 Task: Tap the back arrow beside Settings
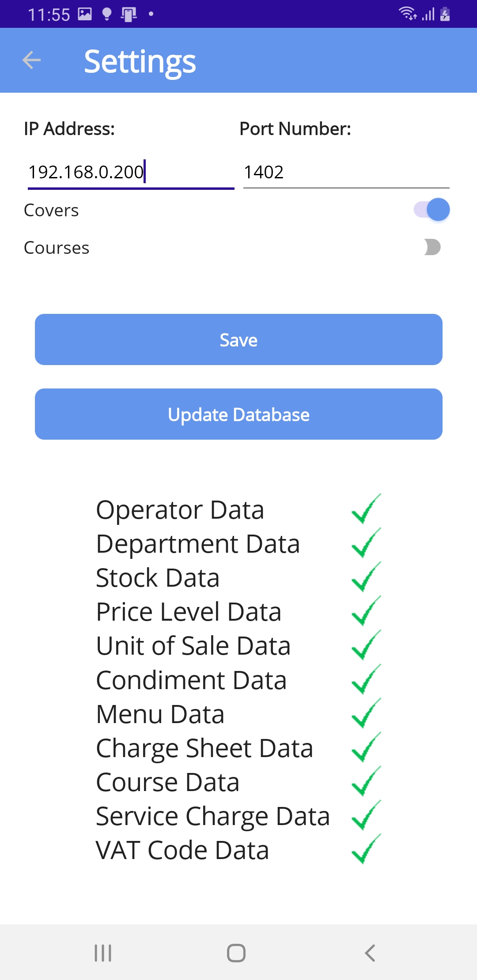31,60
